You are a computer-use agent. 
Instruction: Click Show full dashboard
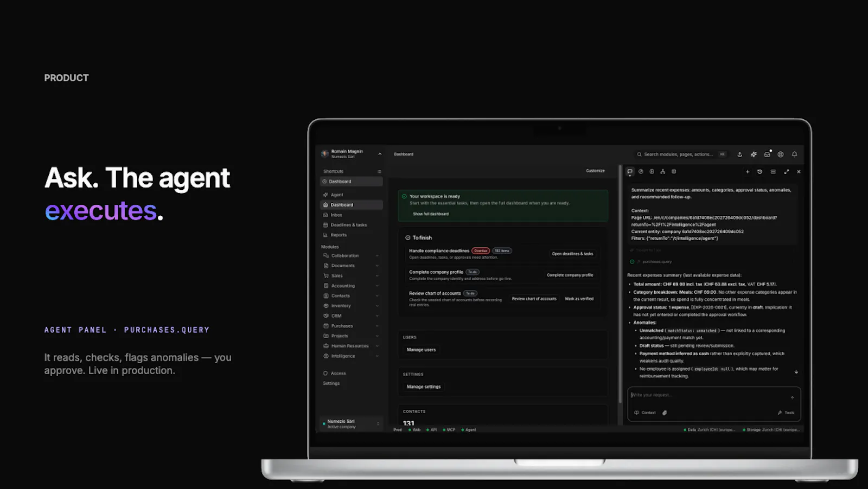(x=431, y=214)
